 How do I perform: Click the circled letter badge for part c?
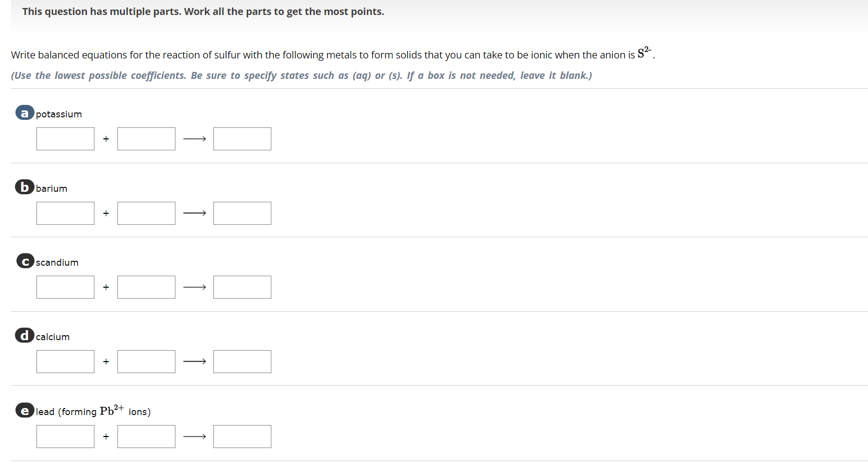coord(24,262)
